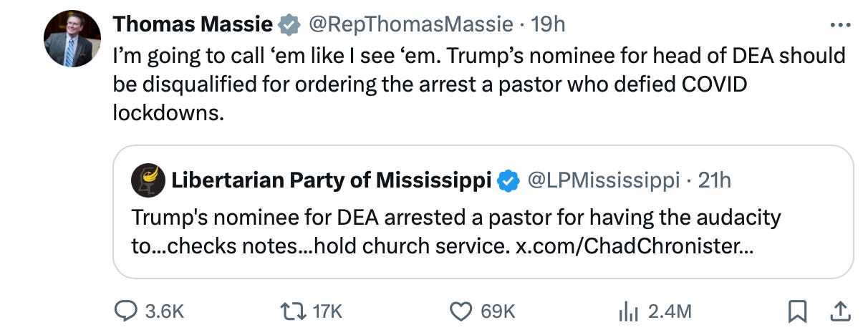Screen dimensions: 868x335
Task: Click the 19h tweet timestamp
Action: pyautogui.click(x=549, y=24)
